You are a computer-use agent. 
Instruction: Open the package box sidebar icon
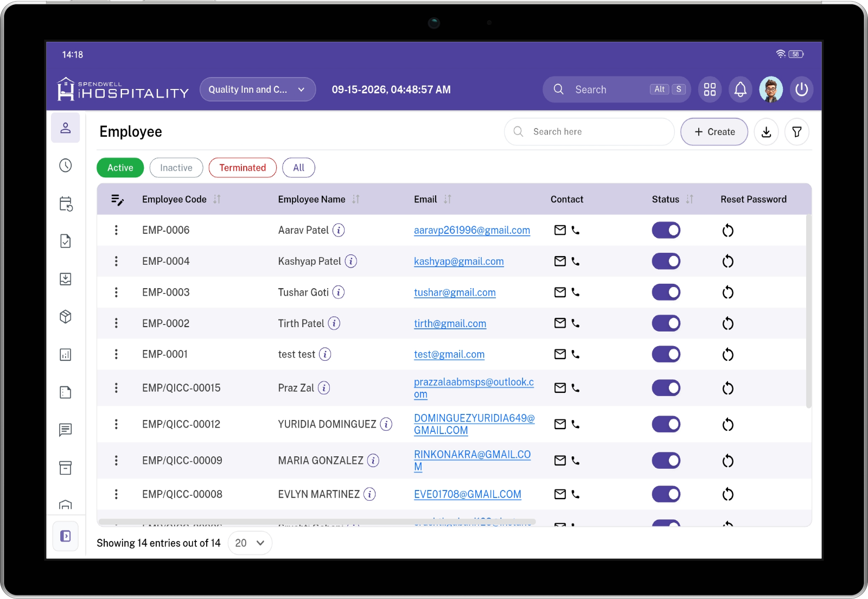point(66,317)
